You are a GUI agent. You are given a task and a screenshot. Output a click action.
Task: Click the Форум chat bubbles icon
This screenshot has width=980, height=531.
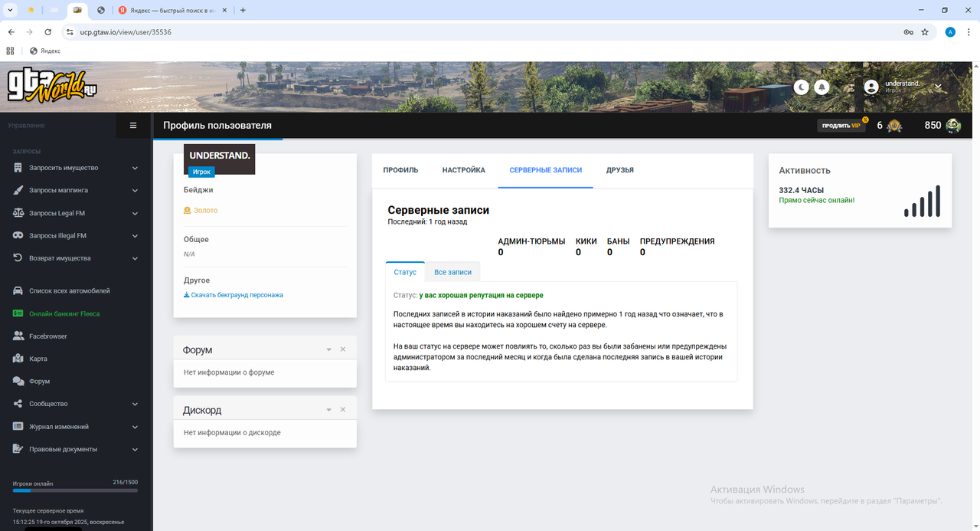[18, 381]
